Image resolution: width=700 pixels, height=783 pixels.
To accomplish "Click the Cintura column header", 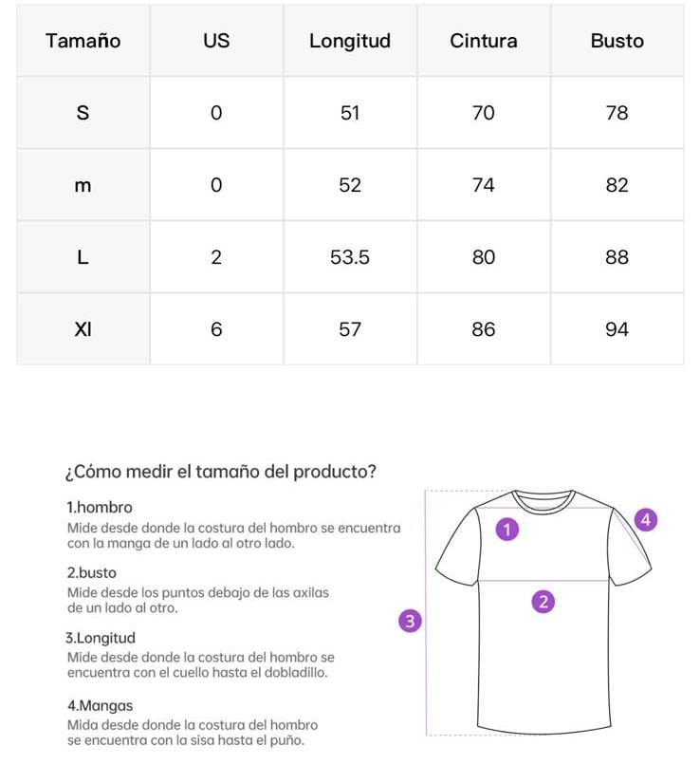I will point(484,41).
